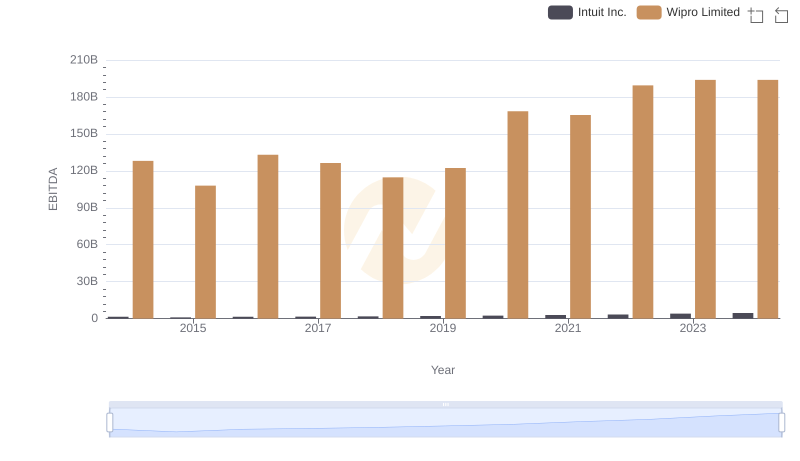The height and width of the screenshot is (461, 800).
Task: Click the 2015 x-axis label
Action: pyautogui.click(x=193, y=328)
